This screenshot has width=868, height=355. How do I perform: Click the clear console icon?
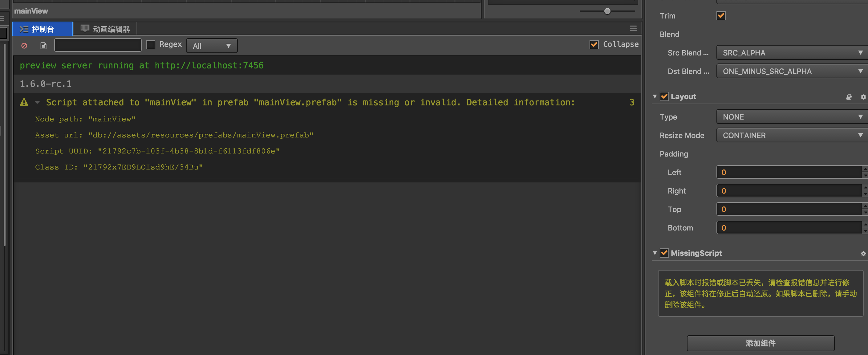coord(24,46)
